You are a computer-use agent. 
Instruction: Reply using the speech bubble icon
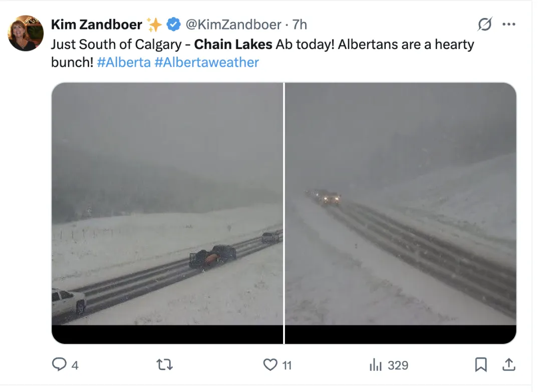pos(59,364)
